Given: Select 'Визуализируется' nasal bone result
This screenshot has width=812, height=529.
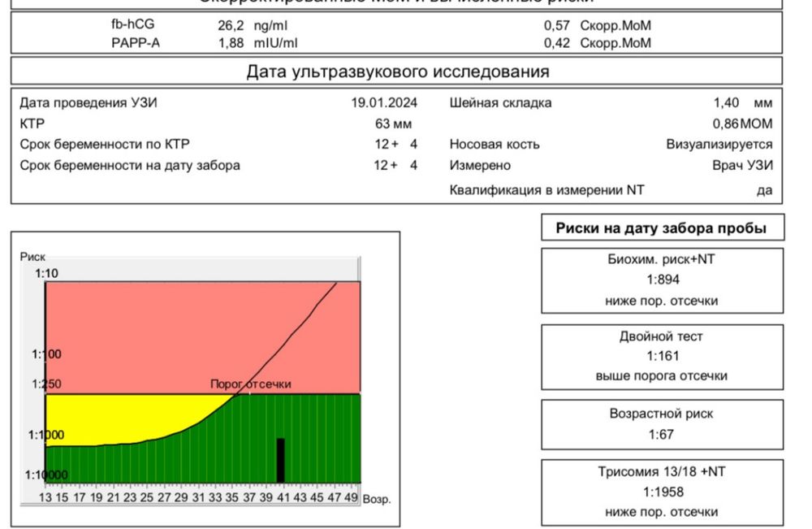Looking at the screenshot, I should coord(719,144).
